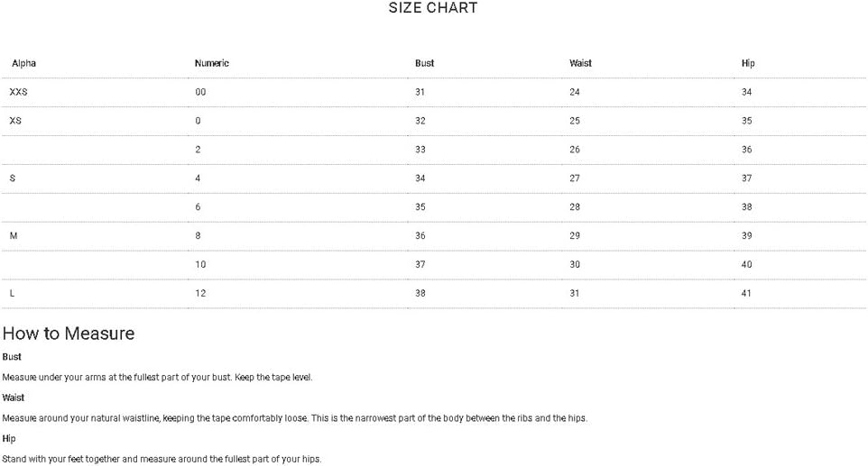
Task: Click the Bust column header
Action: click(x=425, y=64)
